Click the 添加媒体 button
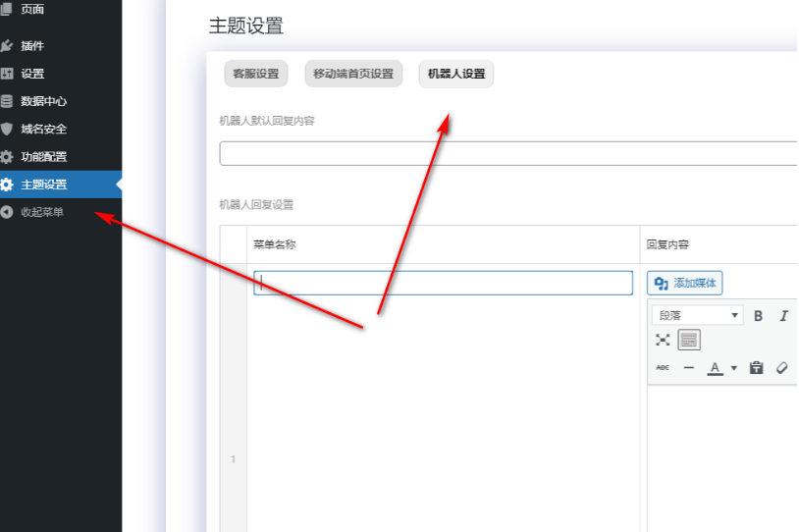Screen dimensions: 799x532 684,283
